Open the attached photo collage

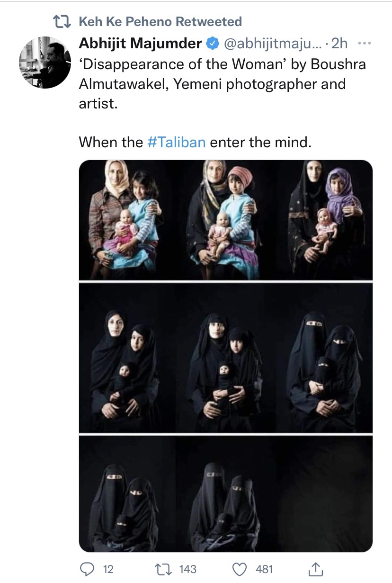226,356
